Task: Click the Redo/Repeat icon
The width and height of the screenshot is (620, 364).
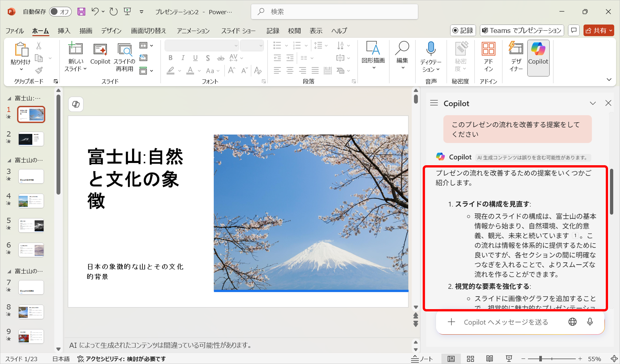Action: pyautogui.click(x=113, y=12)
